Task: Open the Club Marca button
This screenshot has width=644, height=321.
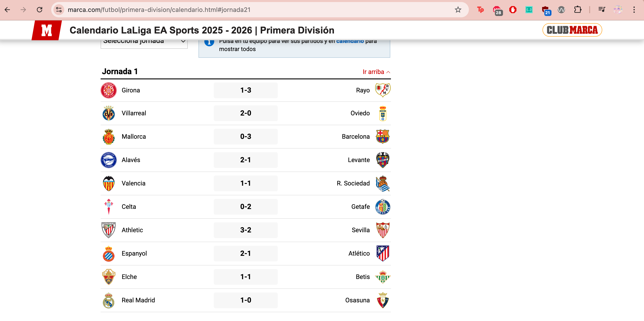Action: 572,30
